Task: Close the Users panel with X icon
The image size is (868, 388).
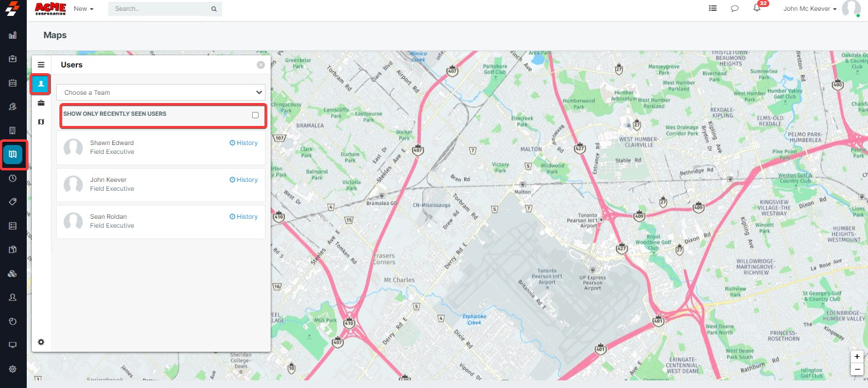Action: tap(261, 65)
